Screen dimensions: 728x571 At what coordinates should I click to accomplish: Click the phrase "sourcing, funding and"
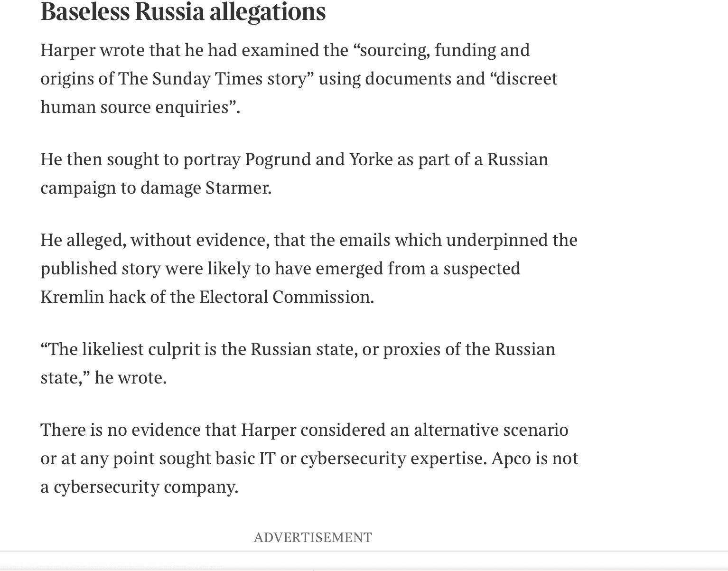[445, 50]
